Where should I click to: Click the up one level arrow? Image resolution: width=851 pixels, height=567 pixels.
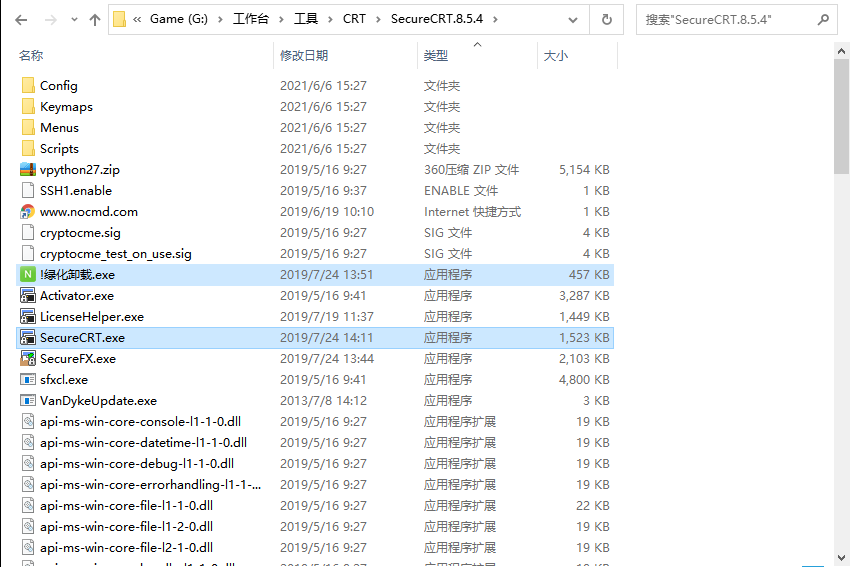(95, 19)
